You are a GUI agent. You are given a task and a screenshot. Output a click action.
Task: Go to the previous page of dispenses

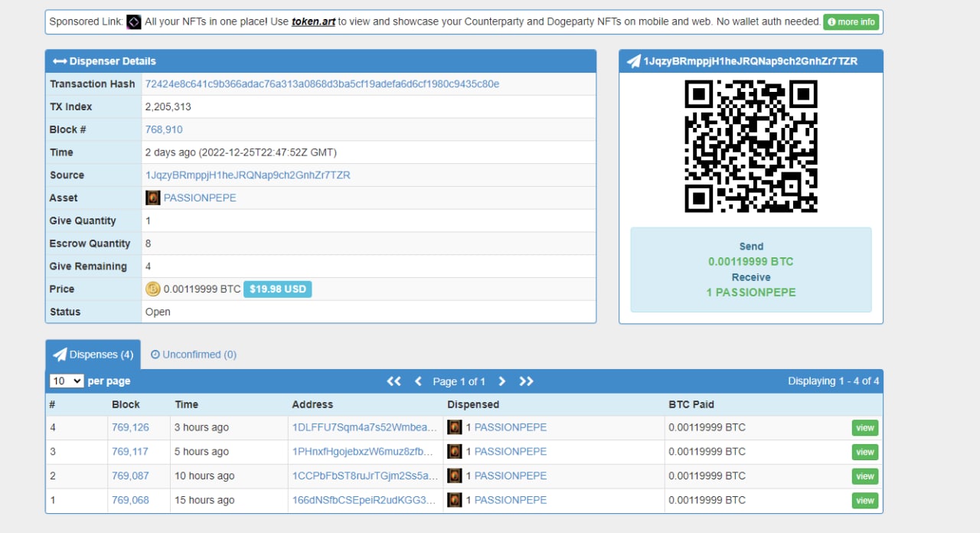[418, 381]
